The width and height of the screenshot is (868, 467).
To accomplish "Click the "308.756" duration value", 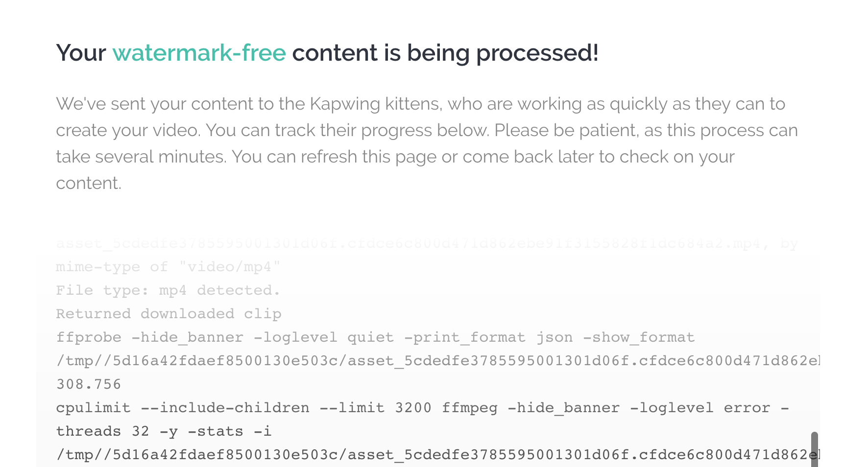I will (x=89, y=384).
